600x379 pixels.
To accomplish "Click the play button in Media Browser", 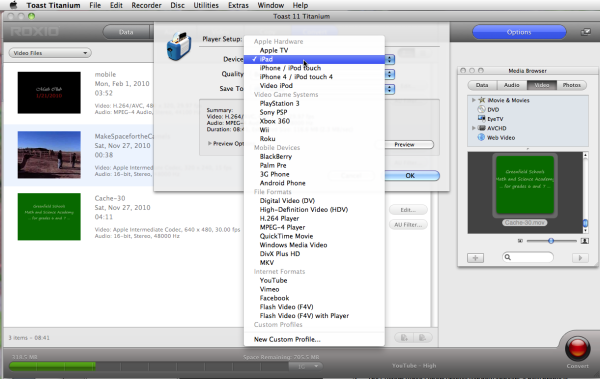I will (x=580, y=258).
